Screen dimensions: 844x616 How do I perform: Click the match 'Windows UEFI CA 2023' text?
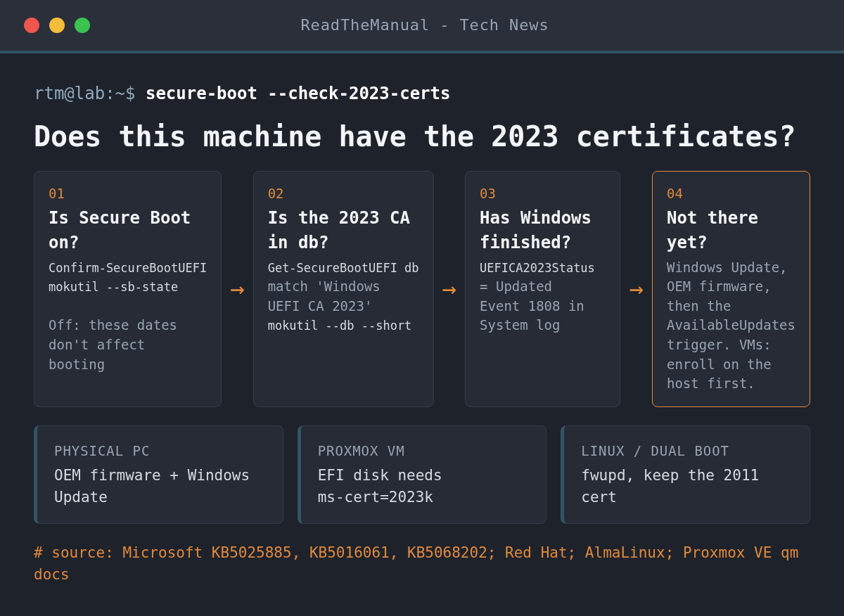(324, 296)
